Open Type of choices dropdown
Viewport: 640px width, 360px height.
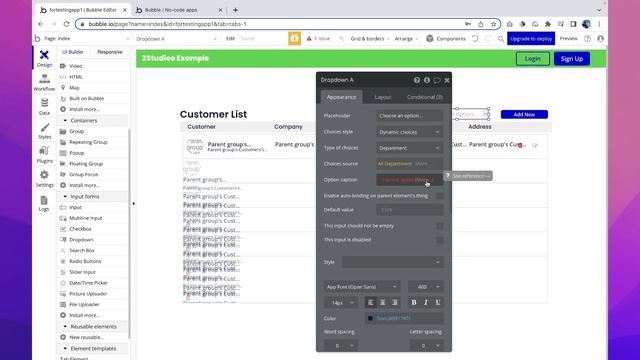(409, 148)
